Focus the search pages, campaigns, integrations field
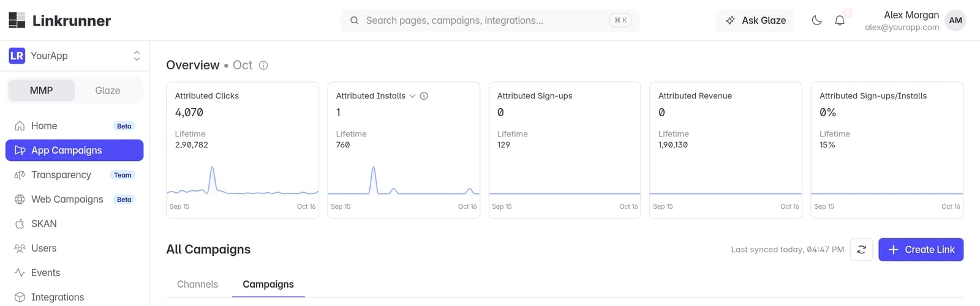Viewport: 980px width, 306px height. (490, 20)
